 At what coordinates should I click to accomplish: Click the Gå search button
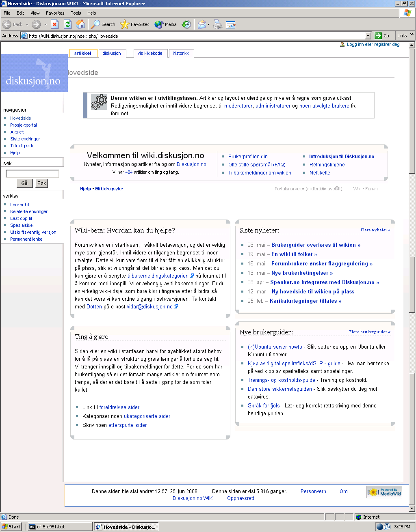click(x=24, y=183)
